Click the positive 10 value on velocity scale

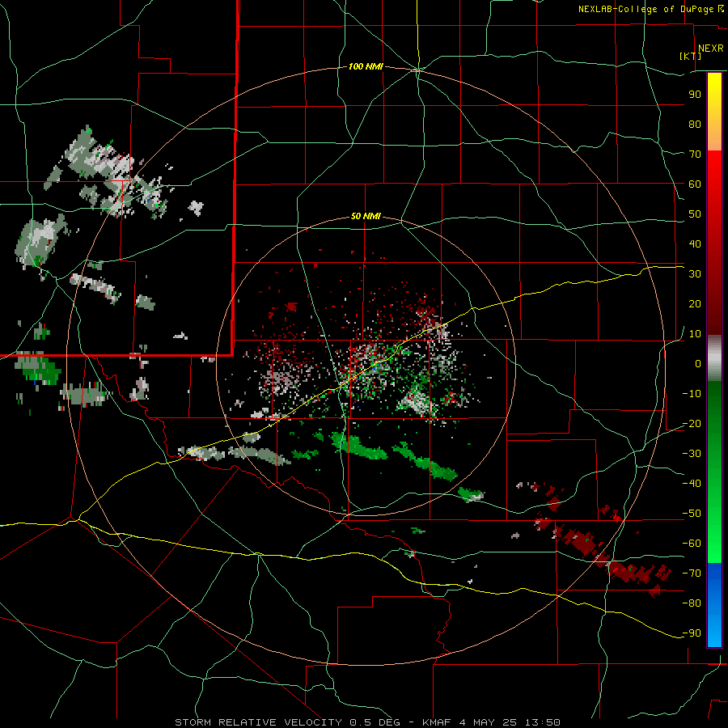pyautogui.click(x=695, y=334)
